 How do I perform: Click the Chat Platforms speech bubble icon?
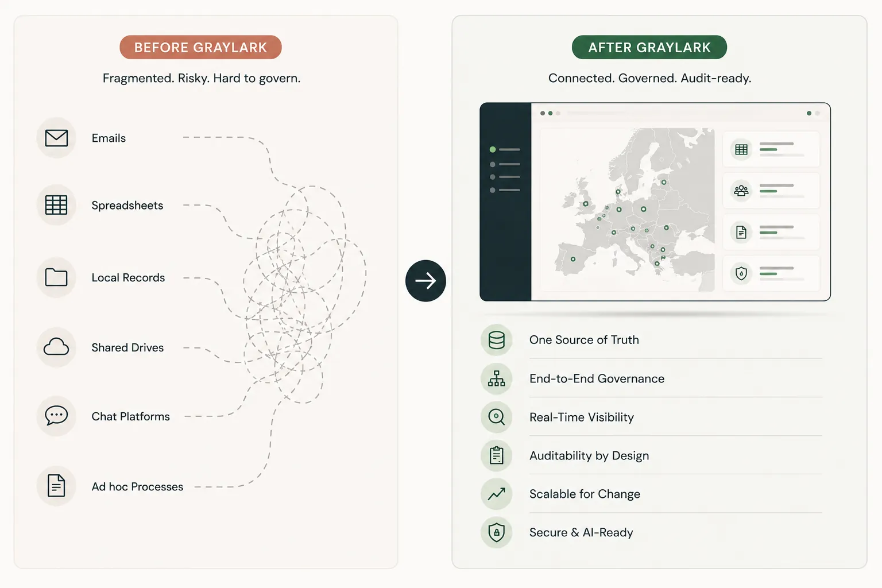[56, 416]
